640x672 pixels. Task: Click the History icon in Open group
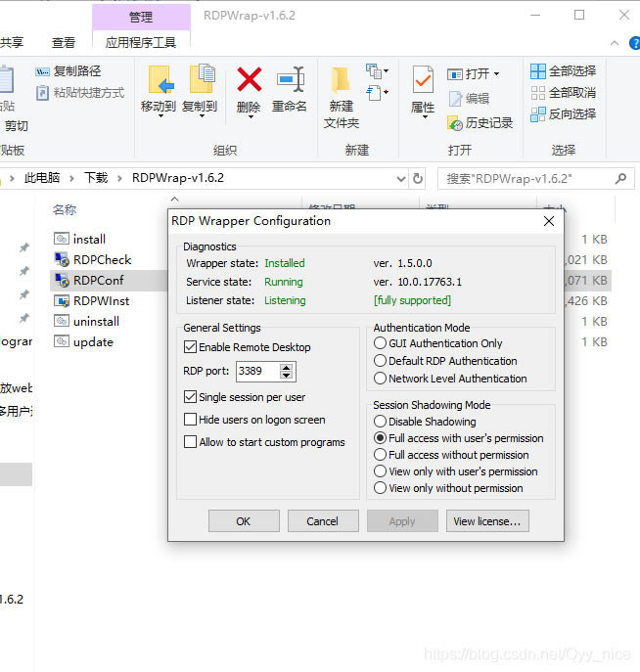point(455,123)
